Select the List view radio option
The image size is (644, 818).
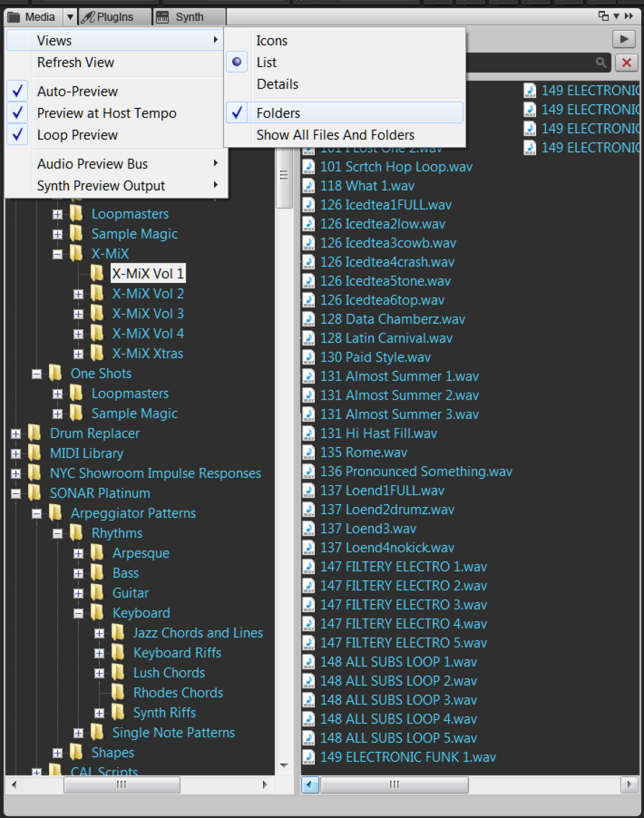[x=345, y=62]
